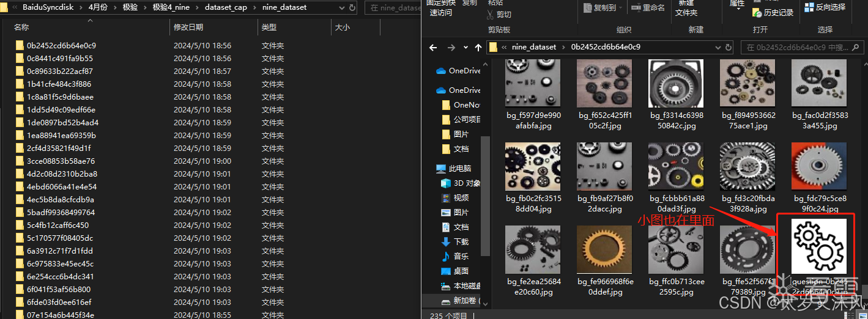Viewport: 868px width, 319px height.
Task: Click the navigation pane vertical scrollbar
Action: 485,196
